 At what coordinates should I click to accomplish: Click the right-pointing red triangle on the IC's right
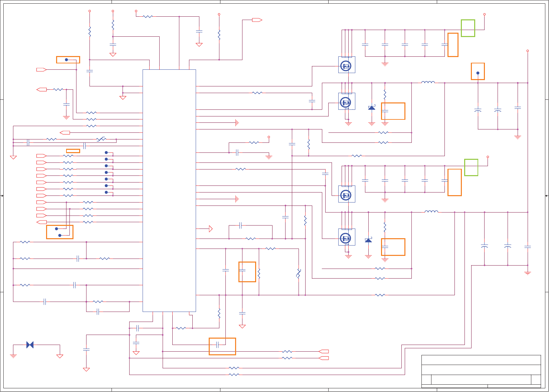[x=211, y=229]
